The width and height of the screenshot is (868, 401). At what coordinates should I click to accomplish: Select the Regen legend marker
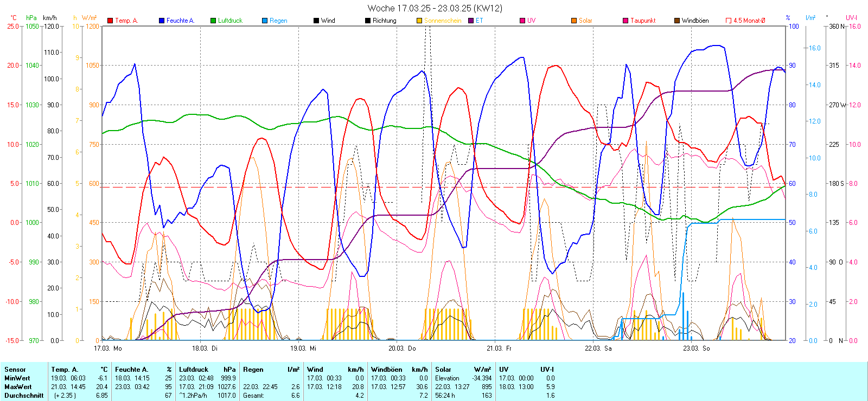click(265, 21)
